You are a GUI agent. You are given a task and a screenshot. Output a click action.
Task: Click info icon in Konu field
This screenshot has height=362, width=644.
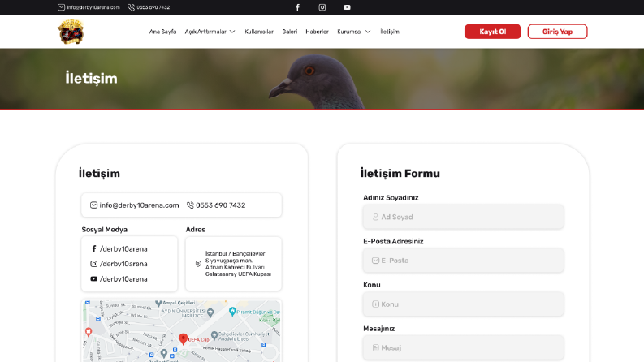point(375,304)
